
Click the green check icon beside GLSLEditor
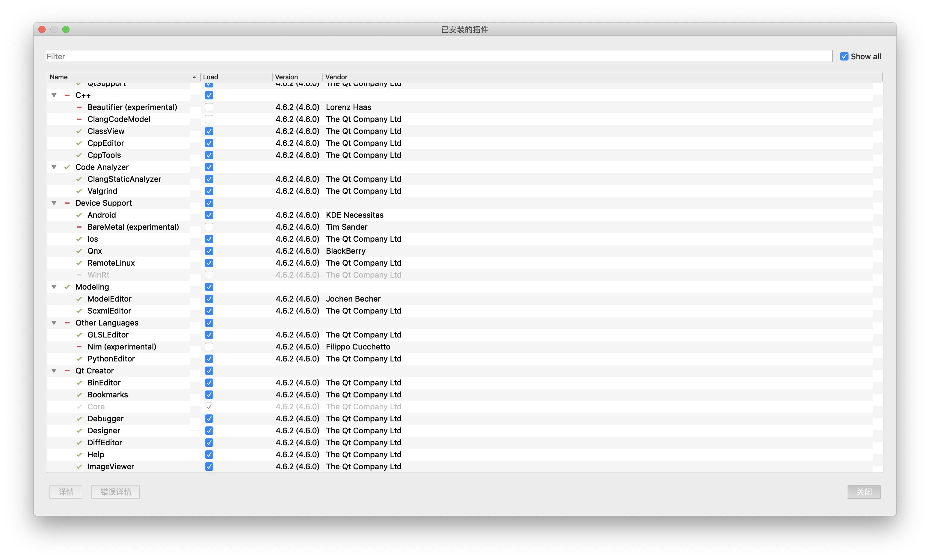tap(79, 335)
